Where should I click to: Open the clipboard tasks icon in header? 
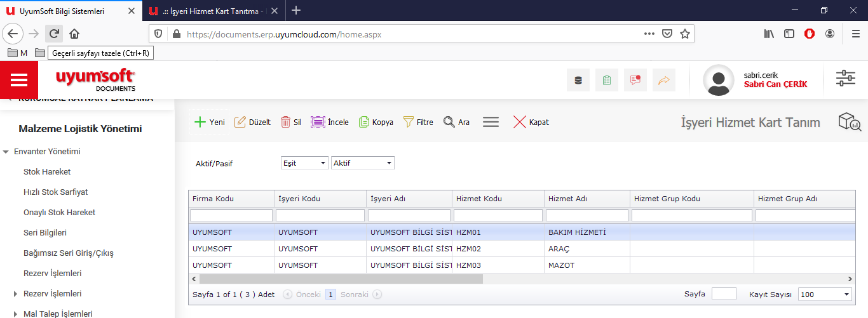[x=607, y=80]
